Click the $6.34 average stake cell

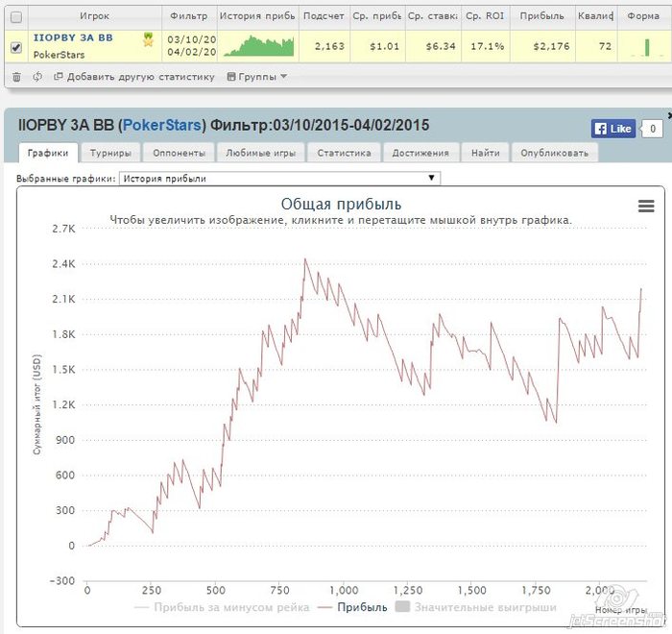point(441,46)
